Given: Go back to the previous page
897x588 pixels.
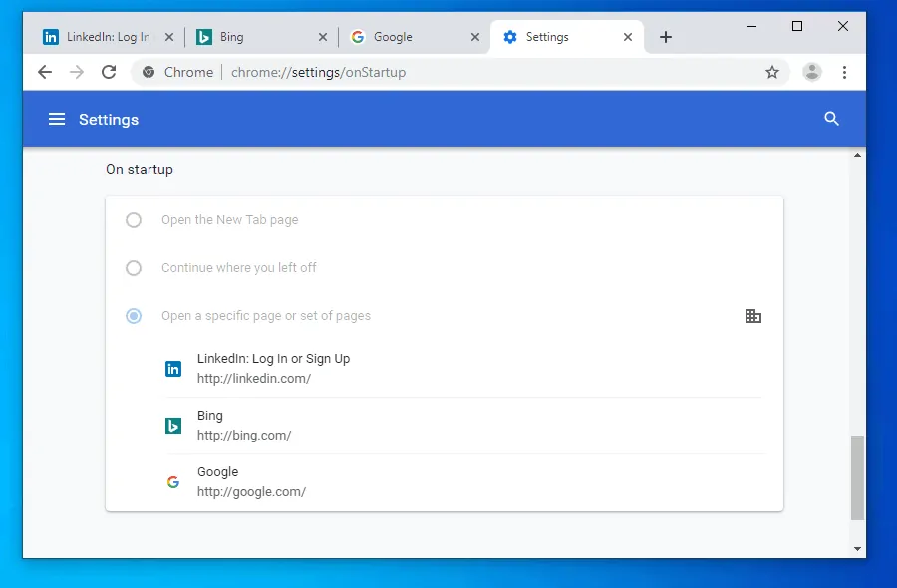Looking at the screenshot, I should point(45,72).
